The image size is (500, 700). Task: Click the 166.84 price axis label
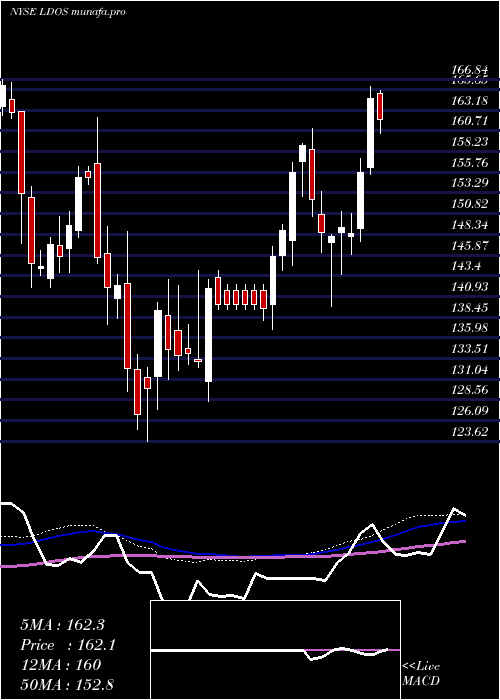pos(469,70)
